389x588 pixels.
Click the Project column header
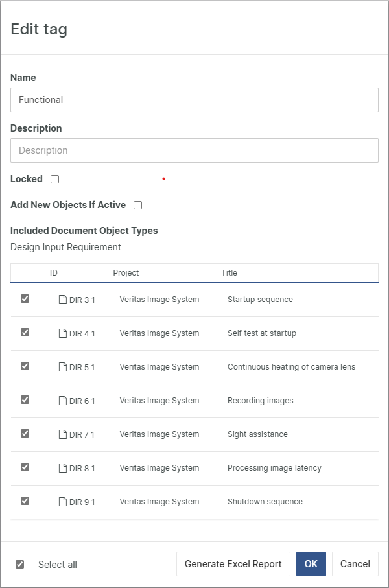tap(126, 273)
